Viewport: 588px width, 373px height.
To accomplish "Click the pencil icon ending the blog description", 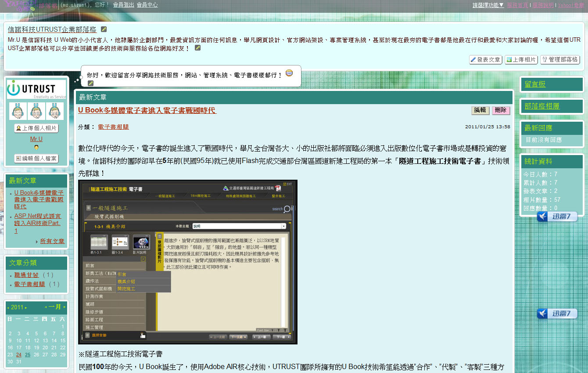I will [x=197, y=47].
